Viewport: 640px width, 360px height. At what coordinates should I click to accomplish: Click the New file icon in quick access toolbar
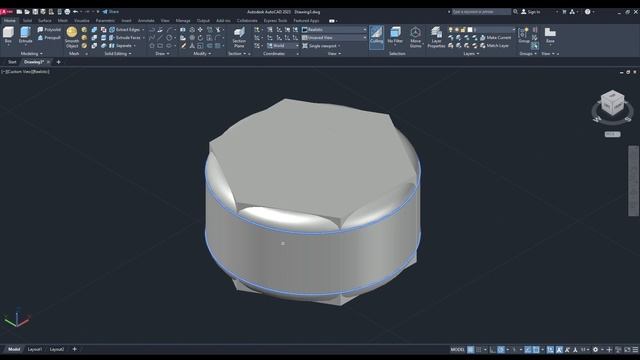pos(19,12)
